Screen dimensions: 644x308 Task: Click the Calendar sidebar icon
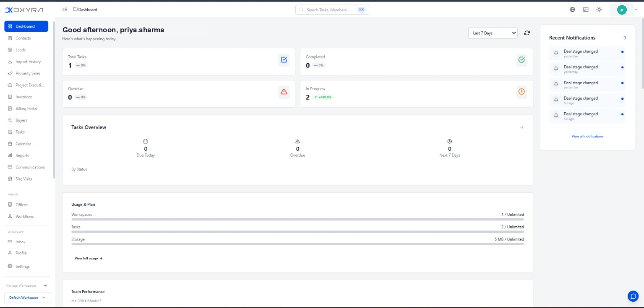[x=10, y=144]
